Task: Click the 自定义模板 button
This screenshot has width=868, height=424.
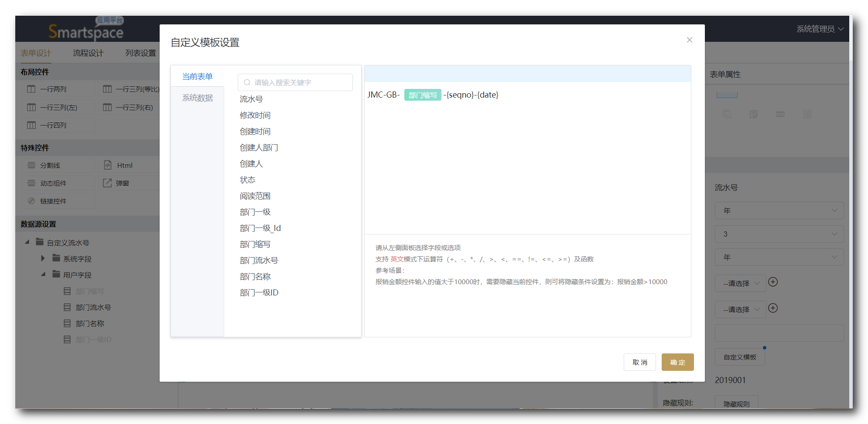Action: pyautogui.click(x=740, y=357)
